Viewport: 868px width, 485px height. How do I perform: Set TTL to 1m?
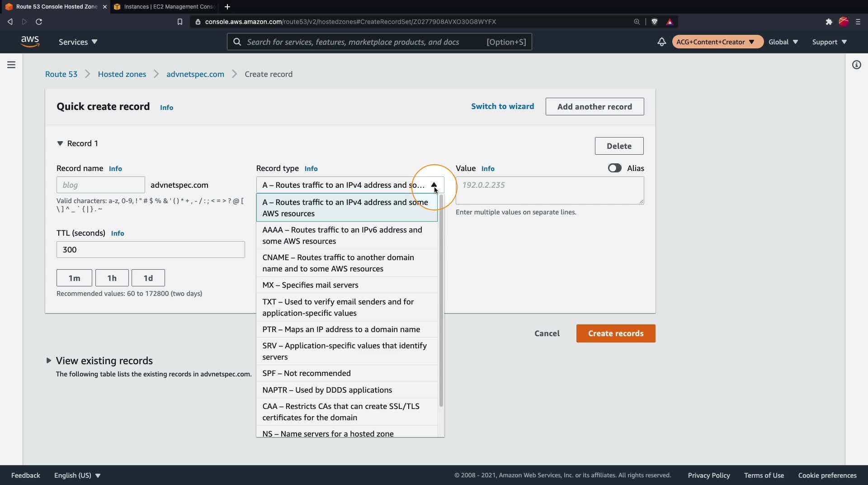(x=74, y=278)
